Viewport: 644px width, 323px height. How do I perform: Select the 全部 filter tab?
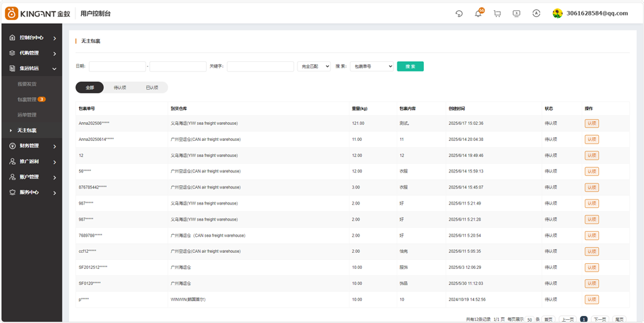pyautogui.click(x=90, y=88)
